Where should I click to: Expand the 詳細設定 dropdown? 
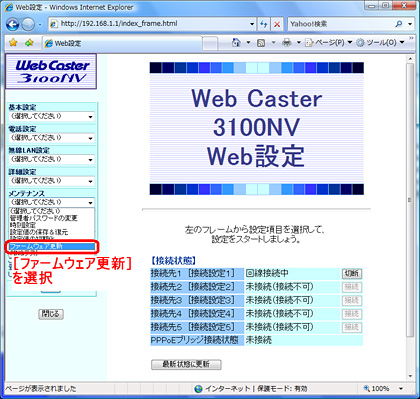point(52,181)
